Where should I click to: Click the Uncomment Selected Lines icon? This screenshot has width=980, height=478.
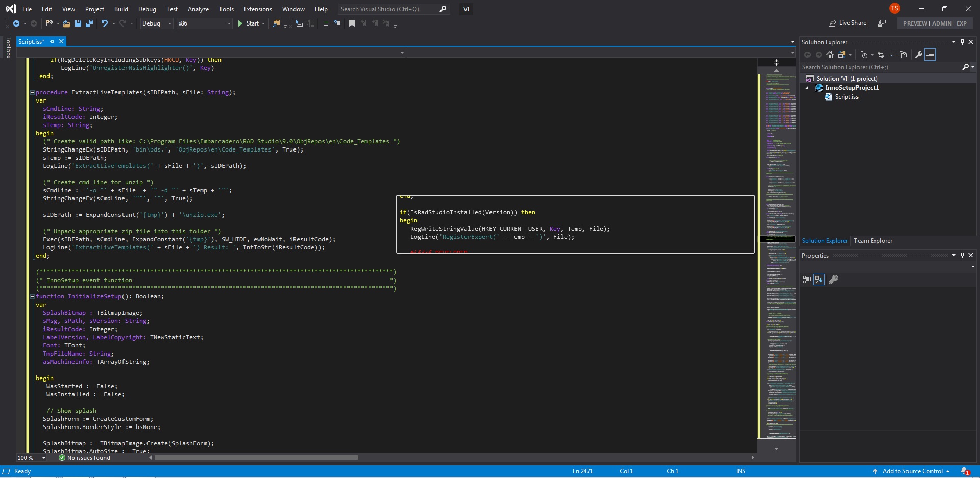coord(337,23)
